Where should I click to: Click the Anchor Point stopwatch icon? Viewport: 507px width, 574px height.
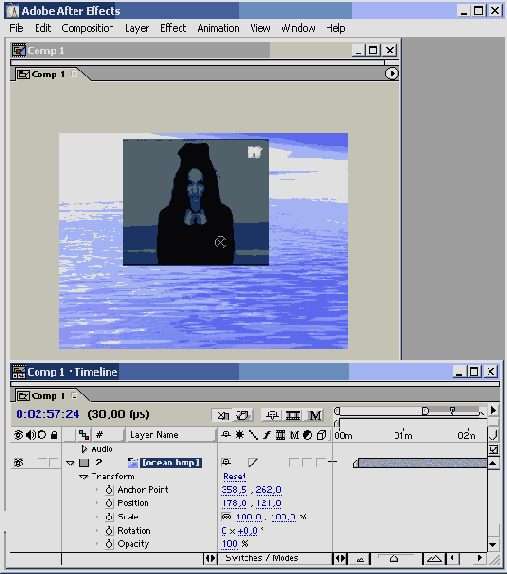[109, 490]
